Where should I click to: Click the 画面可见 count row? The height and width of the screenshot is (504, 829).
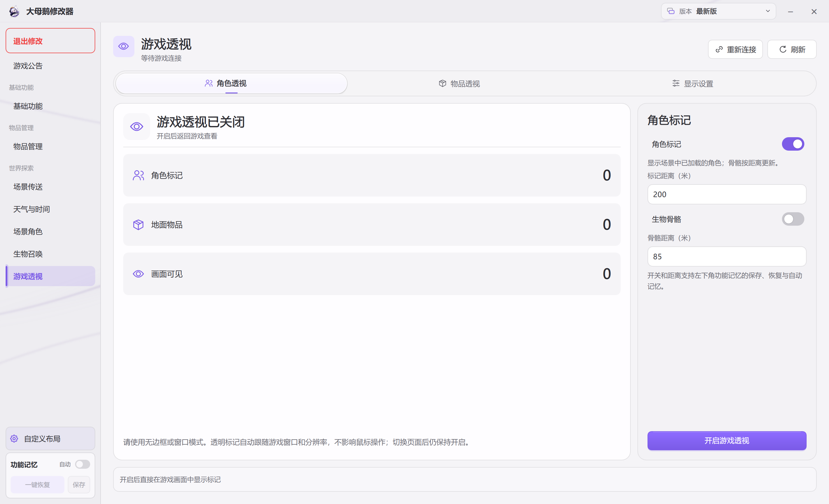(372, 274)
